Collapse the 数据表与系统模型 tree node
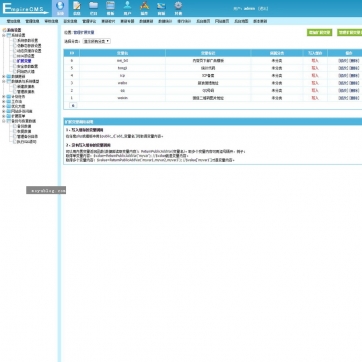Image resolution: width=362 pixels, height=362 pixels. pyautogui.click(x=4, y=81)
